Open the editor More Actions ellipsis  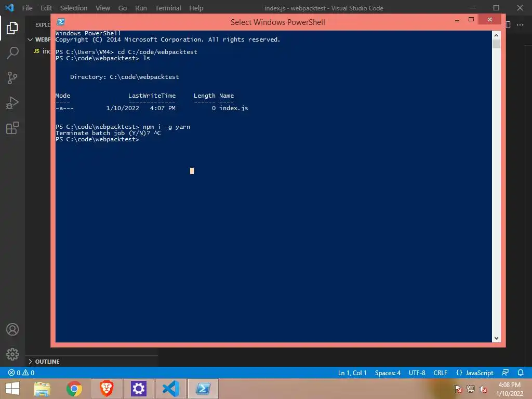(x=520, y=25)
